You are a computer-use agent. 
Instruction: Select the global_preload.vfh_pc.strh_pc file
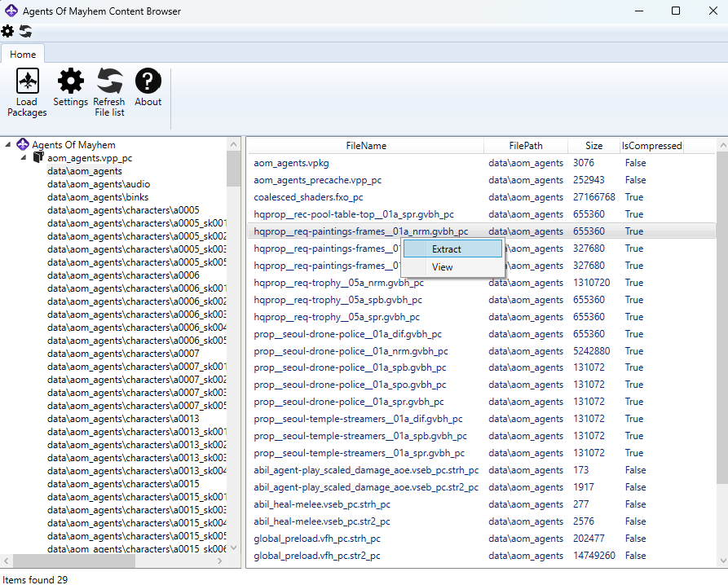[x=482, y=539]
